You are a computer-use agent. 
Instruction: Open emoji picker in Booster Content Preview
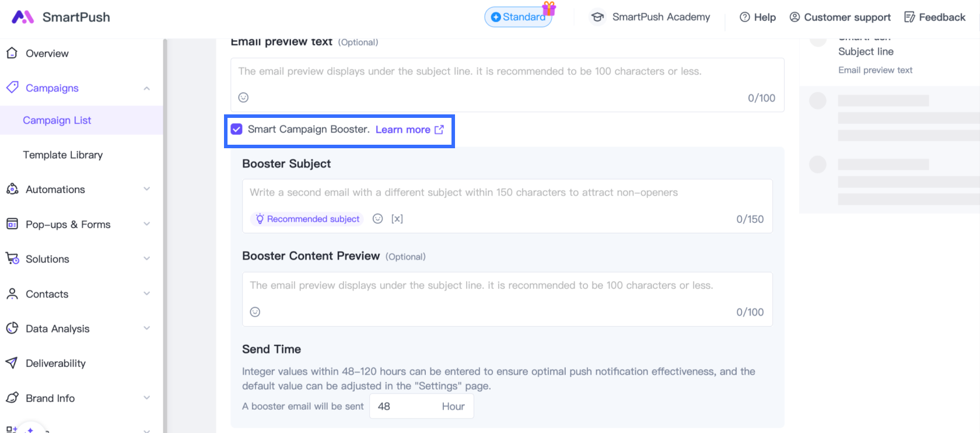pos(256,312)
